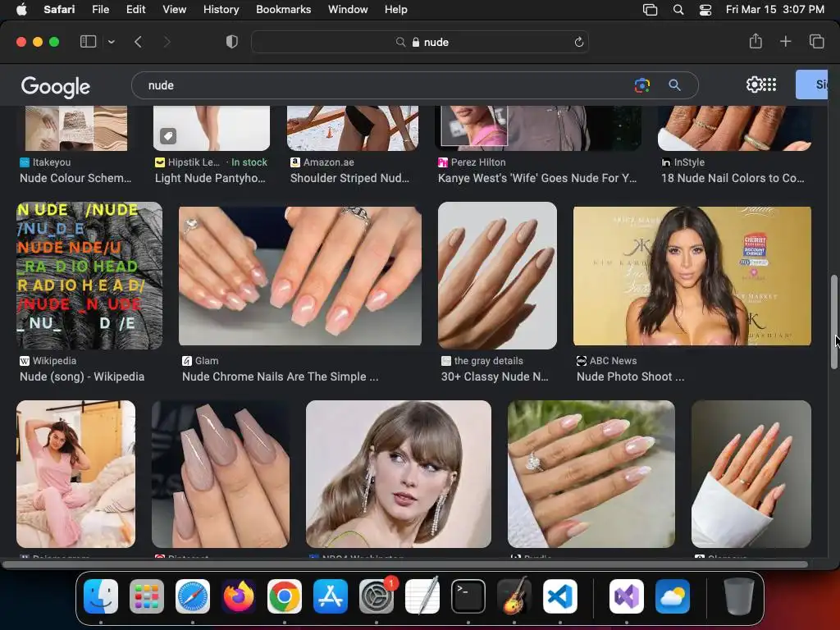Click the ABC News photo thumbnail
Viewport: 840px width, 630px height.
(x=692, y=276)
